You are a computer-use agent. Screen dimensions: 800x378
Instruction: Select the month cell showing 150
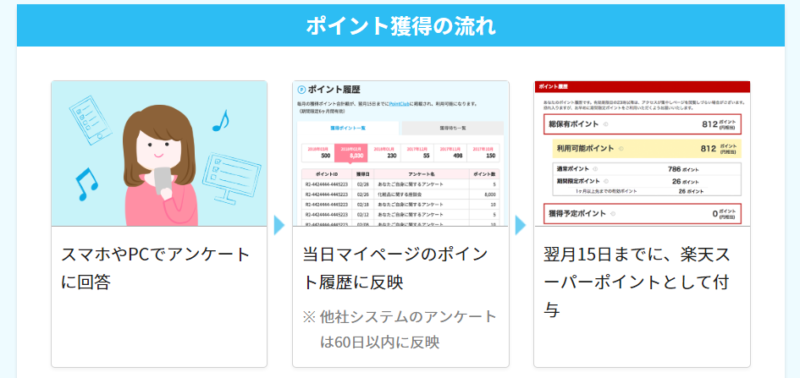tap(483, 153)
